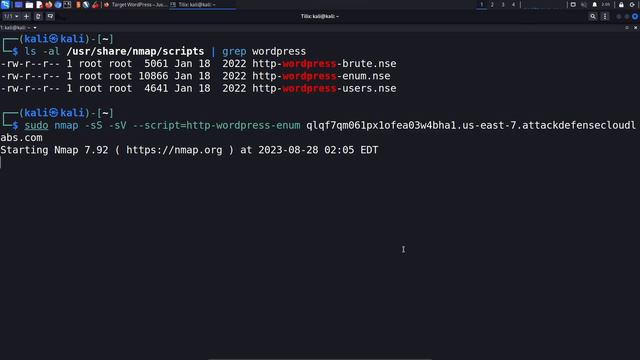
Task: Click the 2023-08-28 02:05 EDT timestamp
Action: click(318, 150)
